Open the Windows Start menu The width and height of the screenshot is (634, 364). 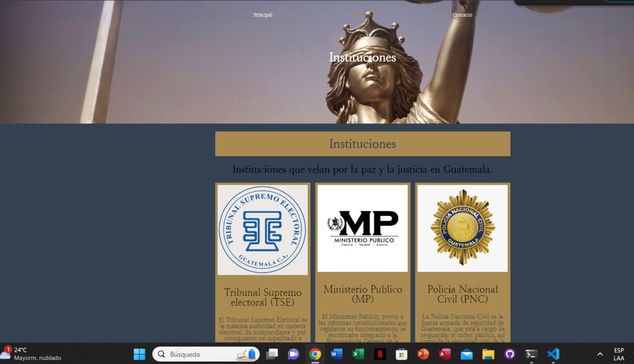pos(139,354)
